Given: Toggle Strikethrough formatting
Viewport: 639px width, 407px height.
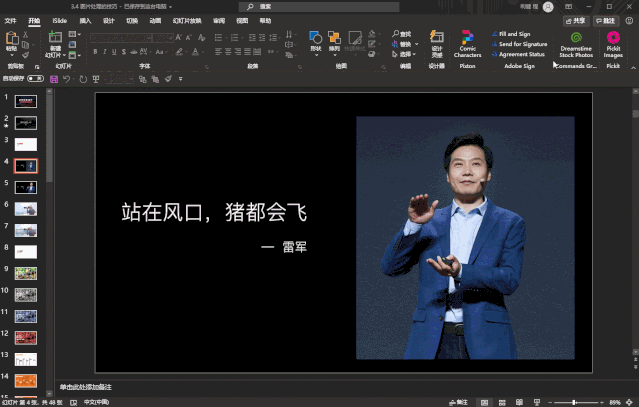Looking at the screenshot, I should 134,52.
